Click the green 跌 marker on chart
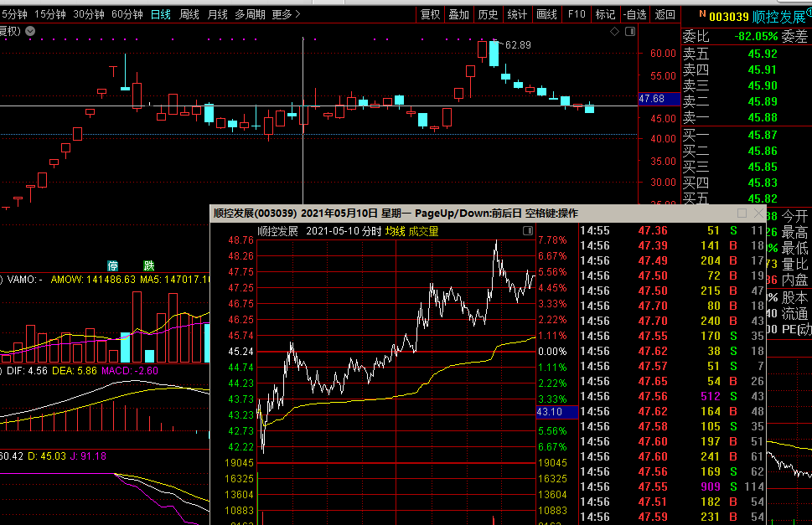The width and height of the screenshot is (812, 525). 149,266
